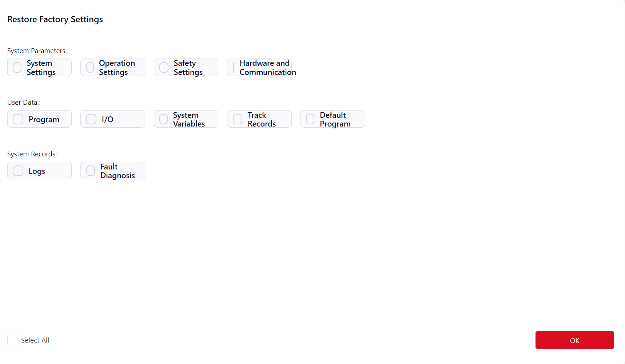
Task: Toggle the Program checkbox under User Data
Action: tap(18, 119)
